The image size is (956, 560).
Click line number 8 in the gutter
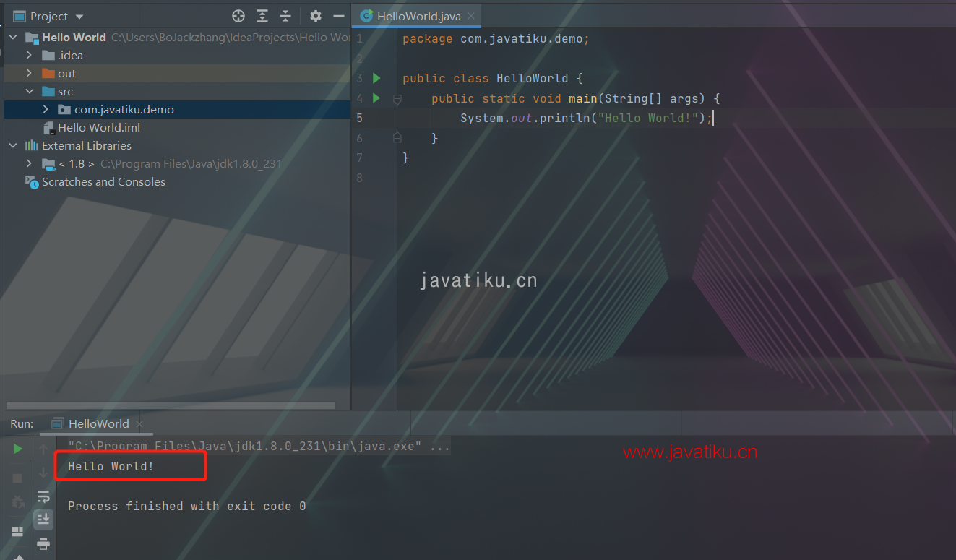click(x=359, y=178)
